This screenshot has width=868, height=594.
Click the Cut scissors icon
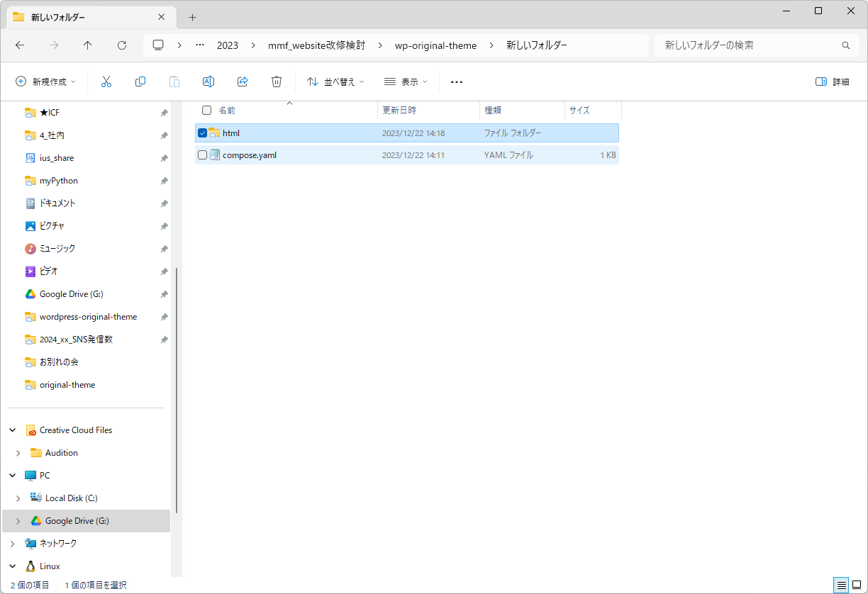point(106,82)
